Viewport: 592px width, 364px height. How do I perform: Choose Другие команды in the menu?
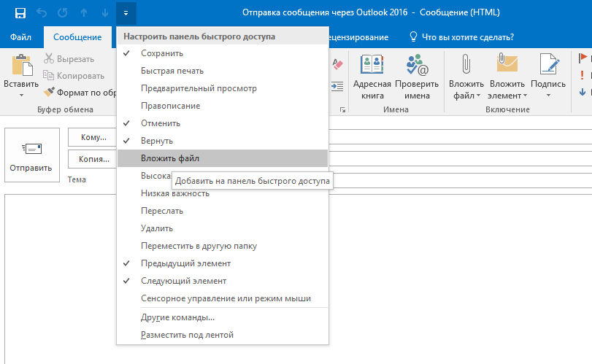coord(177,317)
